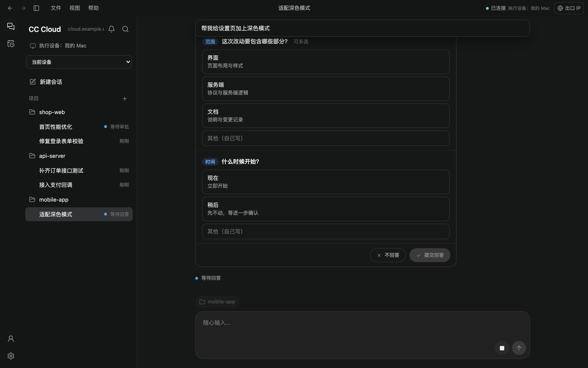Screen dimensions: 588x368
Task: Focus the 其他（自己写）field under 范围
Action: pos(326,138)
